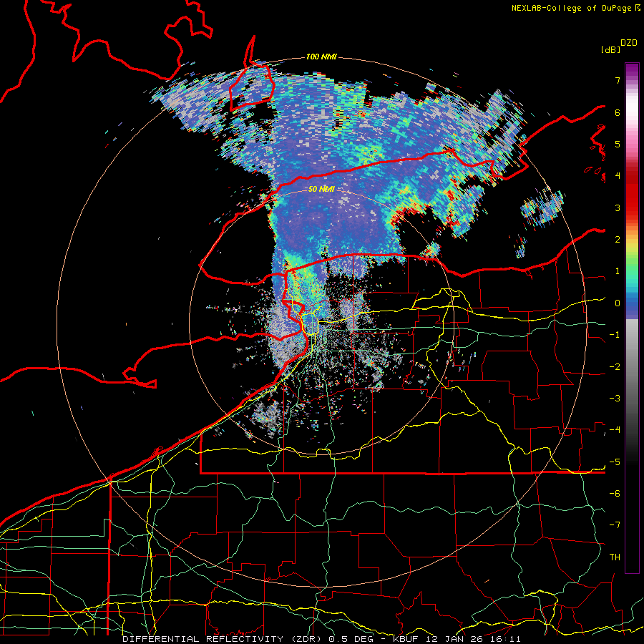Click the -5 dB legend tick label
644x644 pixels.
[x=615, y=462]
